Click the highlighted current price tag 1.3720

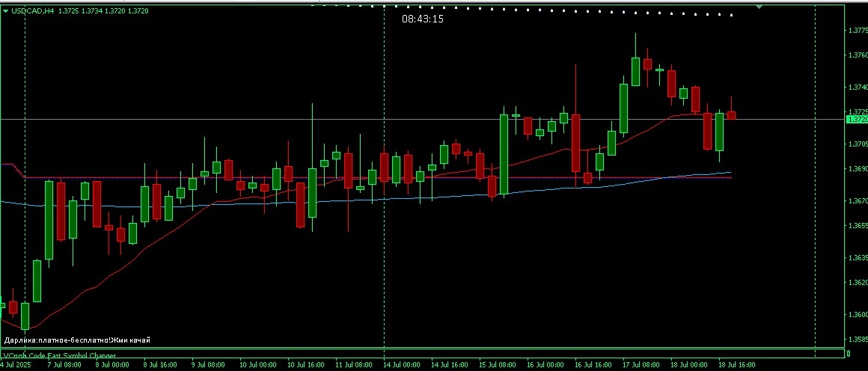click(857, 119)
